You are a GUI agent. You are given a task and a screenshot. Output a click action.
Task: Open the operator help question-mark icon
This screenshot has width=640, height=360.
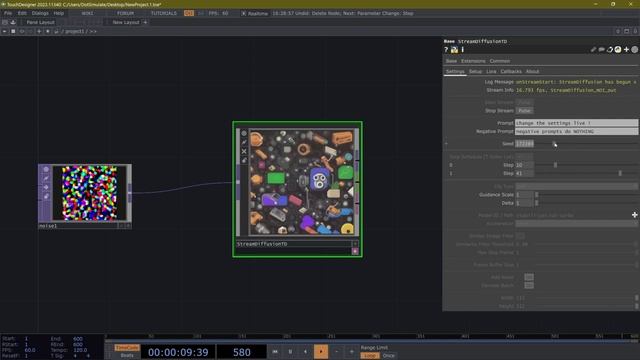tap(446, 50)
